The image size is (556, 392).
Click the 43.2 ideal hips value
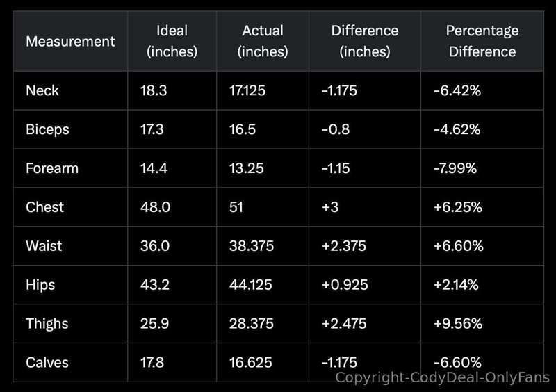pos(155,285)
